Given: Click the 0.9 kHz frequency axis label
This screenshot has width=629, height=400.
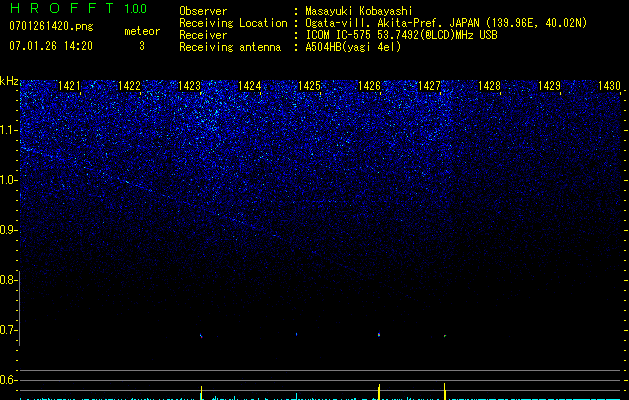Looking at the screenshot, I should click(8, 230).
